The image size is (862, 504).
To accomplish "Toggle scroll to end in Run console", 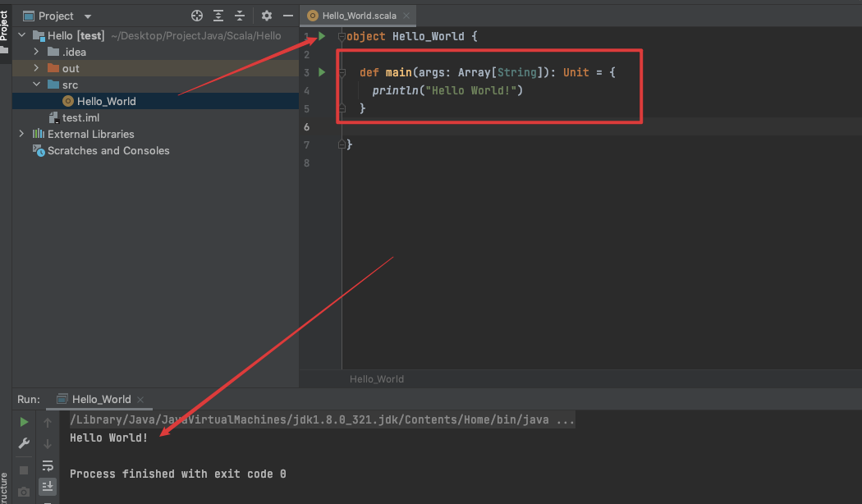I will [48, 487].
